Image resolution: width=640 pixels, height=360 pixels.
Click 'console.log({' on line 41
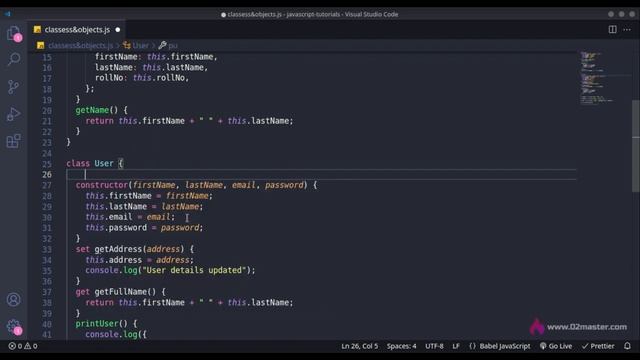coord(116,334)
